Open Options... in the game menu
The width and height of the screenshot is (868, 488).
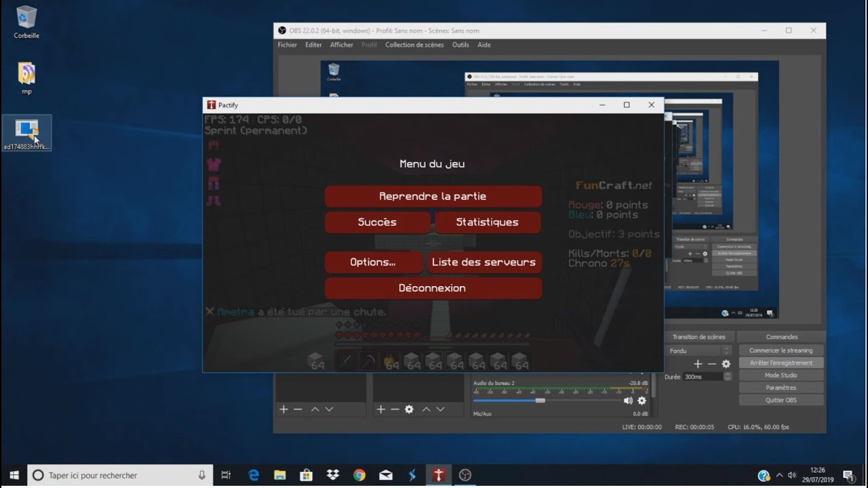(x=372, y=262)
